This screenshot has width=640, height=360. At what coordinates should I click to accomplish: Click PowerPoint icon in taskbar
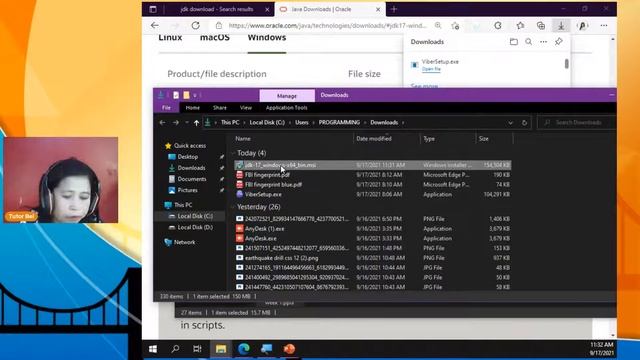(x=289, y=349)
